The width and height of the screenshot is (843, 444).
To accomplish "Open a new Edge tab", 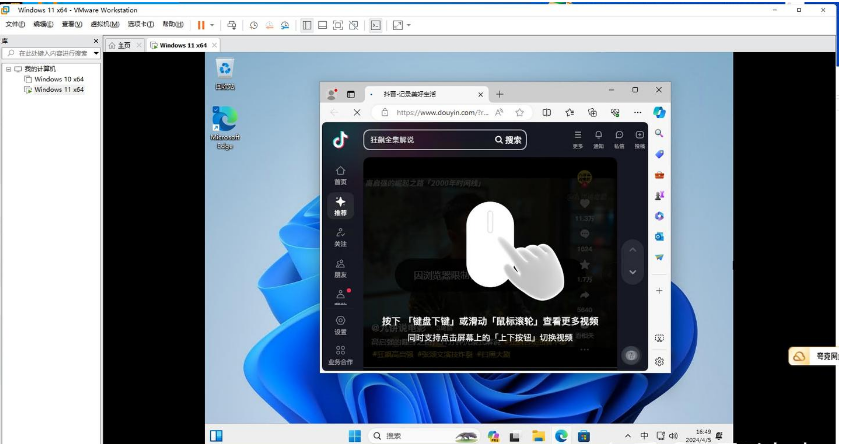I will [x=499, y=94].
